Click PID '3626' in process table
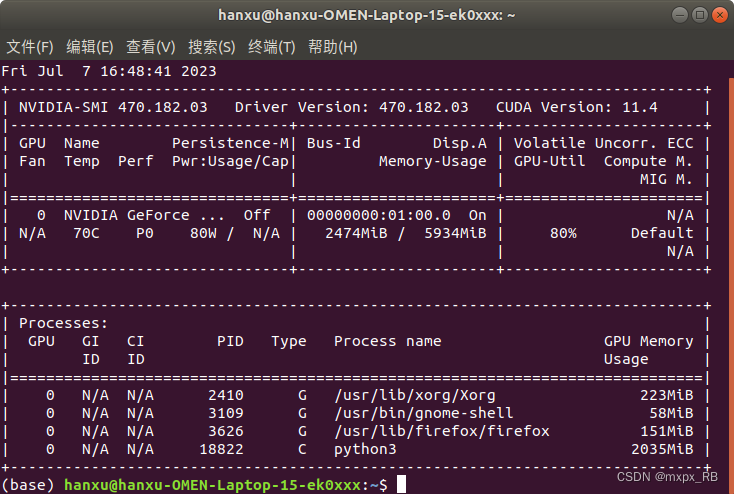This screenshot has height=494, width=734. click(226, 431)
